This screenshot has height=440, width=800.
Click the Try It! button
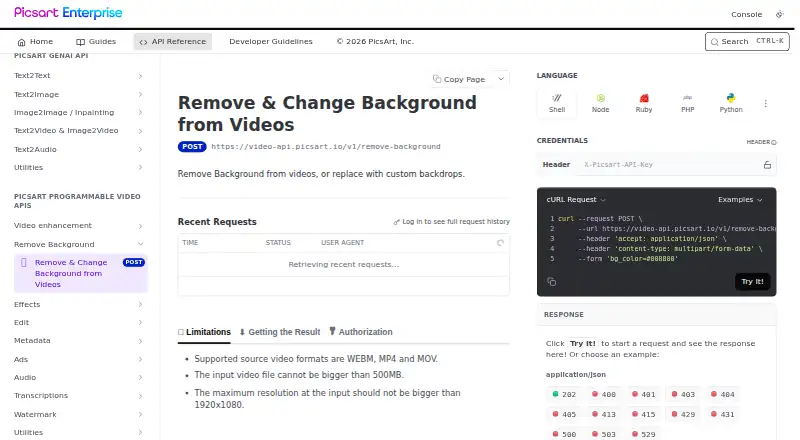click(753, 282)
